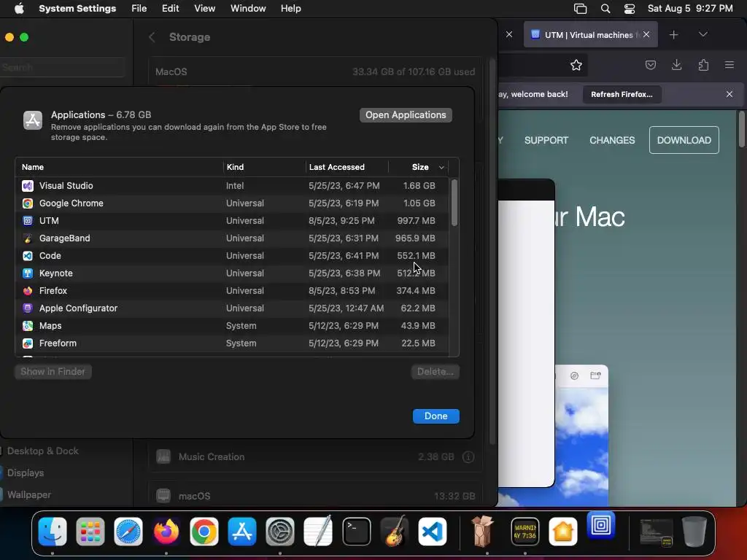Open the Window menu
The width and height of the screenshot is (747, 560).
(x=248, y=9)
